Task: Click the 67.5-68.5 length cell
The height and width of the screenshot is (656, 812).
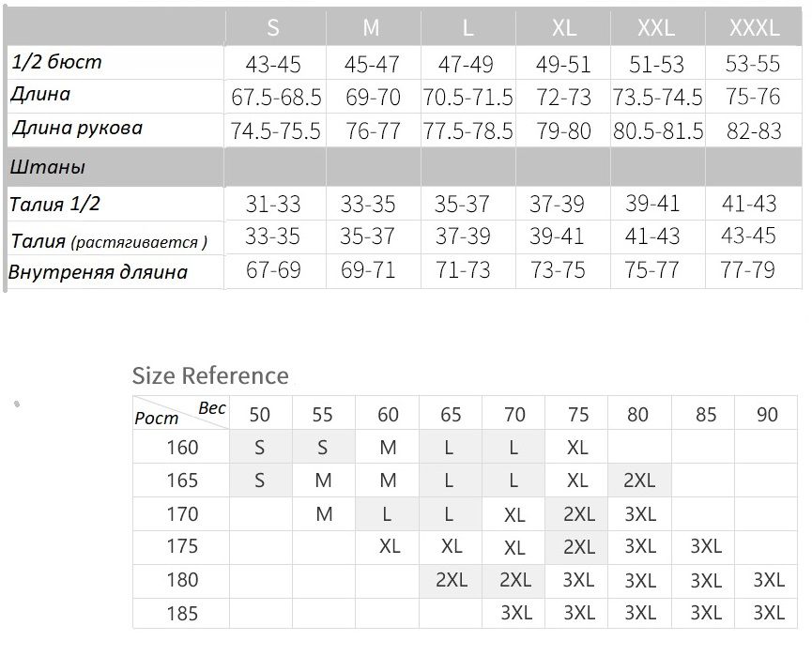Action: [276, 98]
